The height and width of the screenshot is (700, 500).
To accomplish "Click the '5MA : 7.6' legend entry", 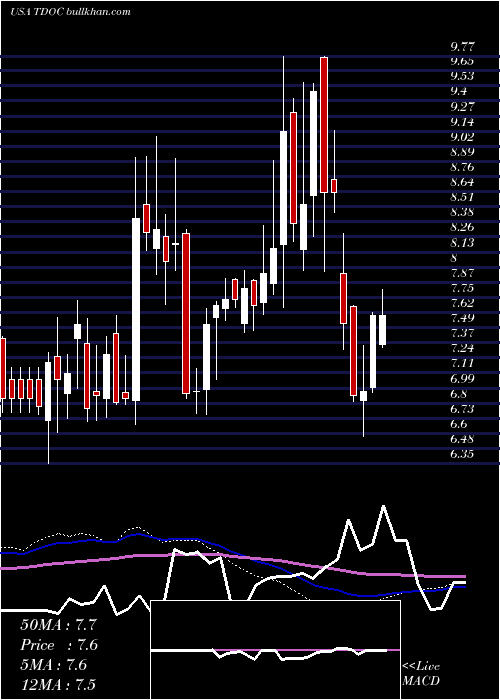I will pyautogui.click(x=53, y=665).
